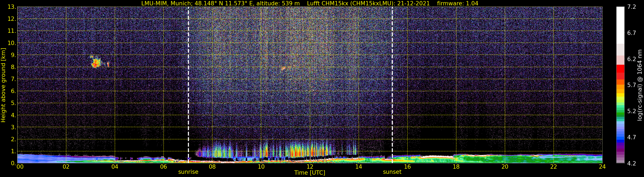Screen dimensions: 644x177
Task: Click the time axis tick '18'
Action: (x=456, y=167)
